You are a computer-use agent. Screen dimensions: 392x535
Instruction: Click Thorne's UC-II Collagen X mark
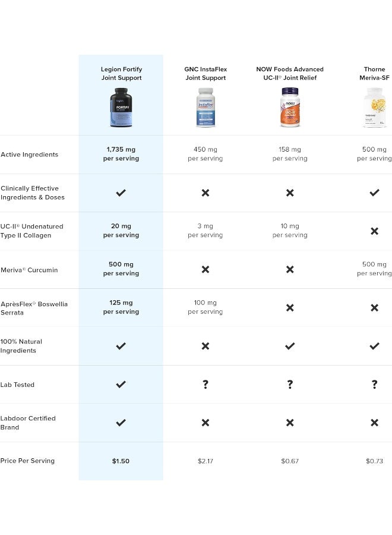(x=375, y=231)
